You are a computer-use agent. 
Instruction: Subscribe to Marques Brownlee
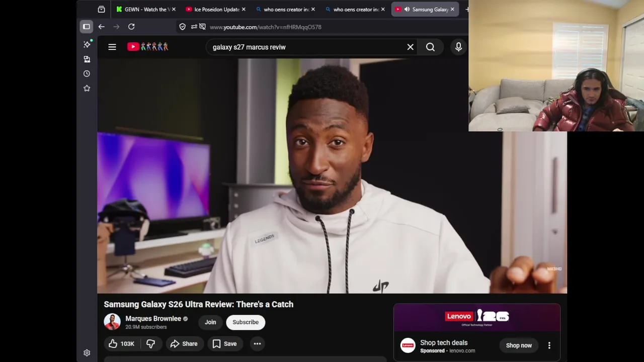(x=246, y=322)
